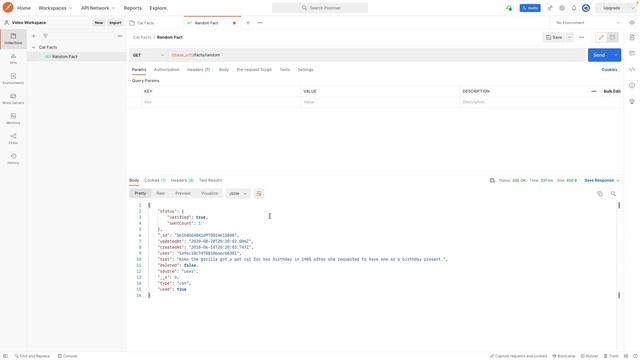Click the lightbulb related collections icon
640x360 pixels.
[632, 101]
